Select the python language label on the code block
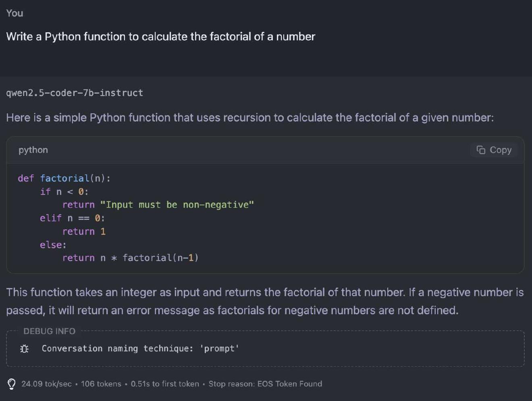Screen dimensions: 532x401 [x=33, y=150]
